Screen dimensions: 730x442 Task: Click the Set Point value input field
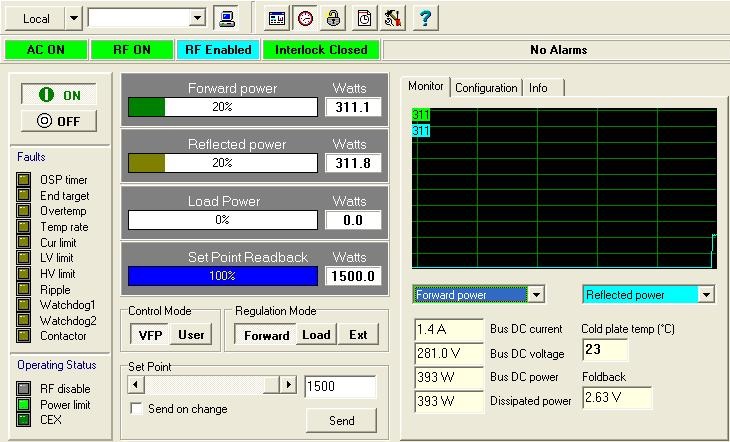pos(339,386)
